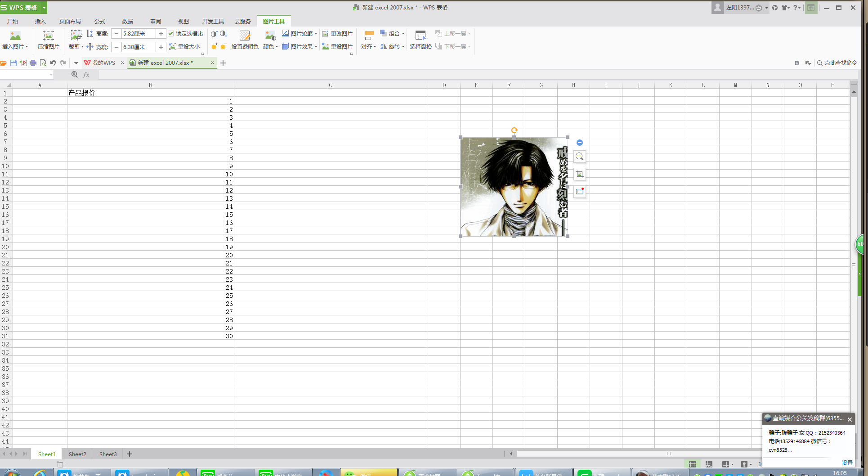Click the undo arrow
This screenshot has height=476, width=868.
53,63
